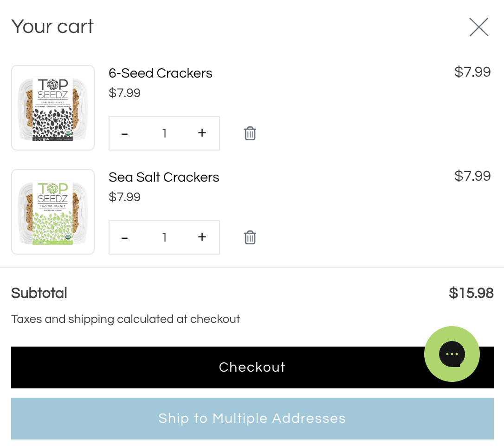This screenshot has width=504, height=446.
Task: Delete 6-Seed Crackers with trash icon
Action: pos(250,133)
